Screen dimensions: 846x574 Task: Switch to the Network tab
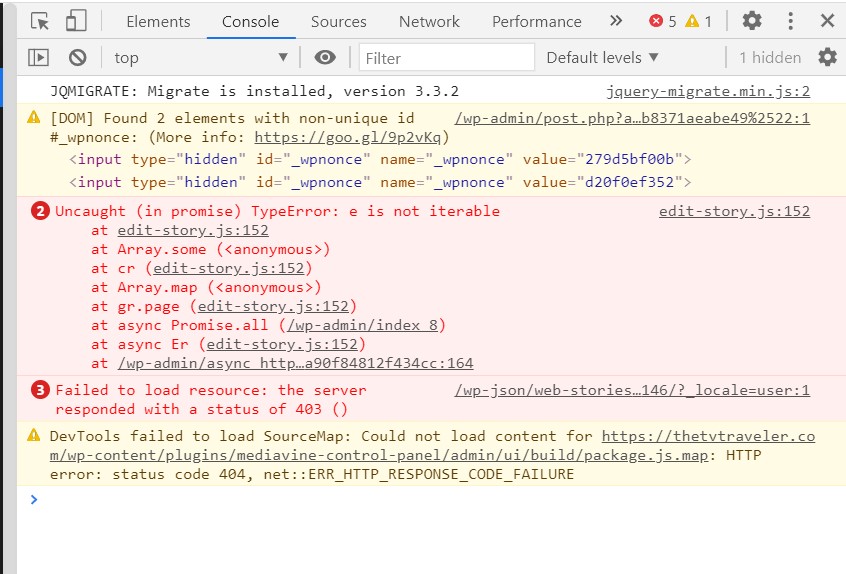pyautogui.click(x=429, y=21)
